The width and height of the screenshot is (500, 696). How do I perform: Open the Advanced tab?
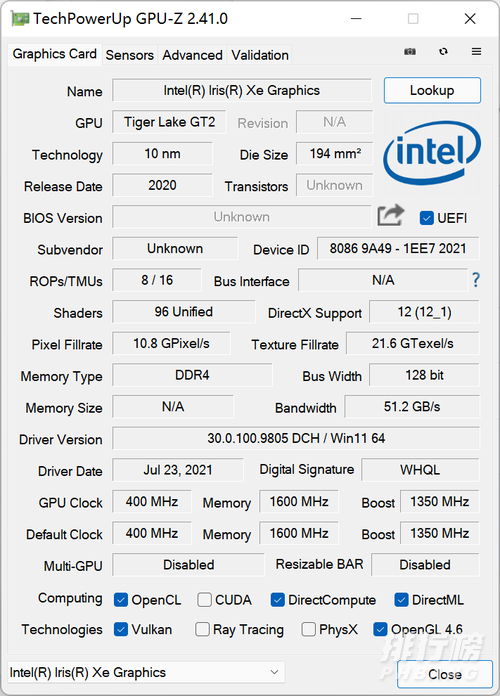(192, 55)
